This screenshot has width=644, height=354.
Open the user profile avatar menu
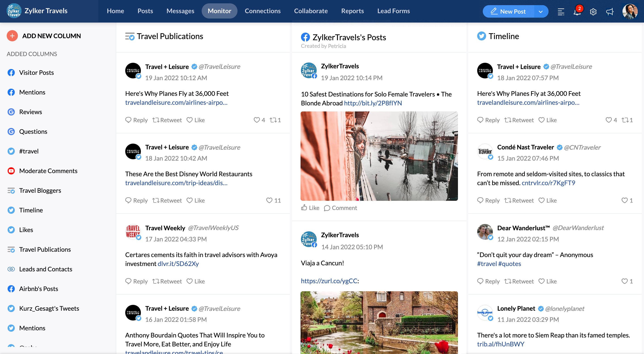[630, 11]
